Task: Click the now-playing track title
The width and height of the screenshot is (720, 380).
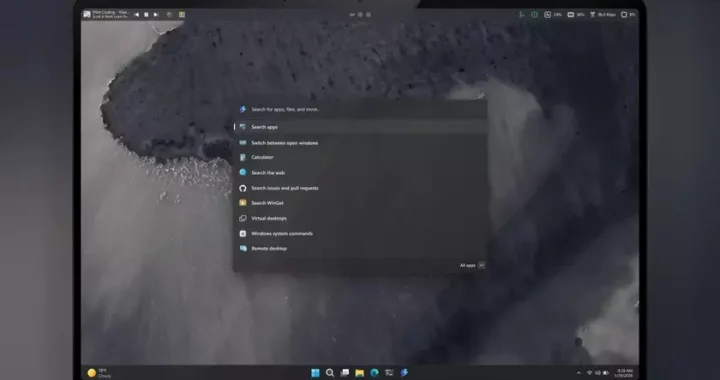Action: 111,12
